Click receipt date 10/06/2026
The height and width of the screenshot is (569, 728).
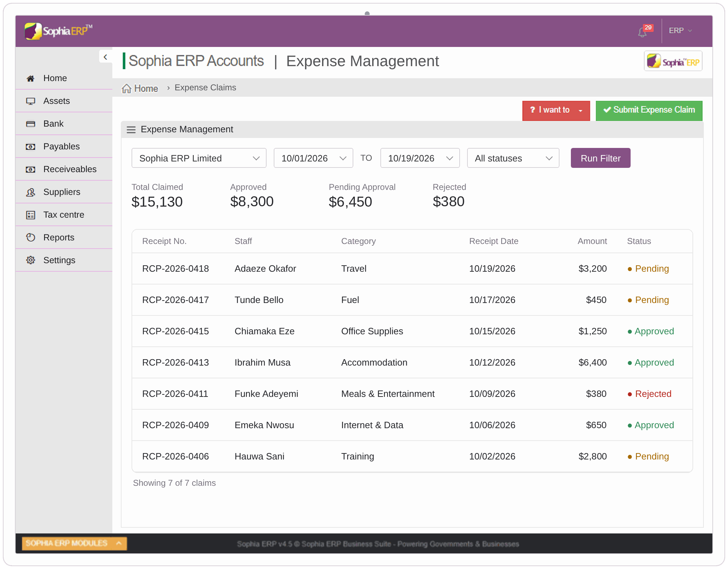coord(492,425)
